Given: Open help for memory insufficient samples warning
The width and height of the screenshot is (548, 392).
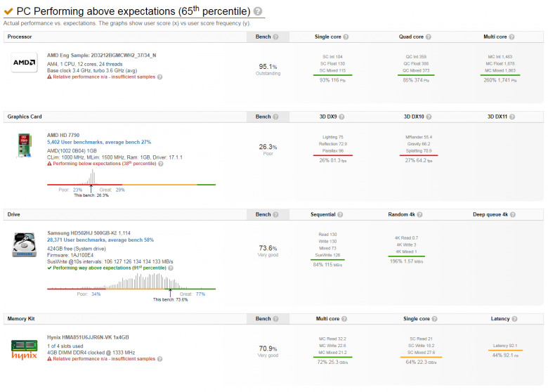Looking at the screenshot, I should click(159, 359).
